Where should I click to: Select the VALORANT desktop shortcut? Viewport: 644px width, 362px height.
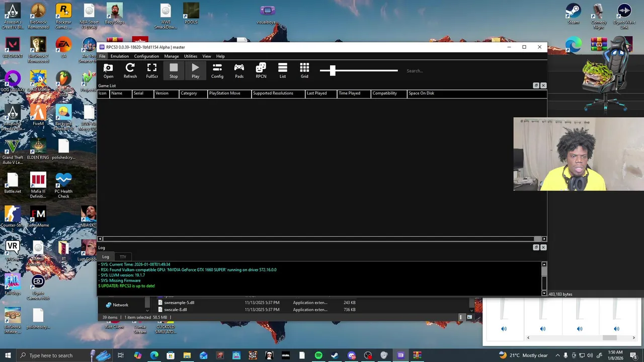(13, 48)
